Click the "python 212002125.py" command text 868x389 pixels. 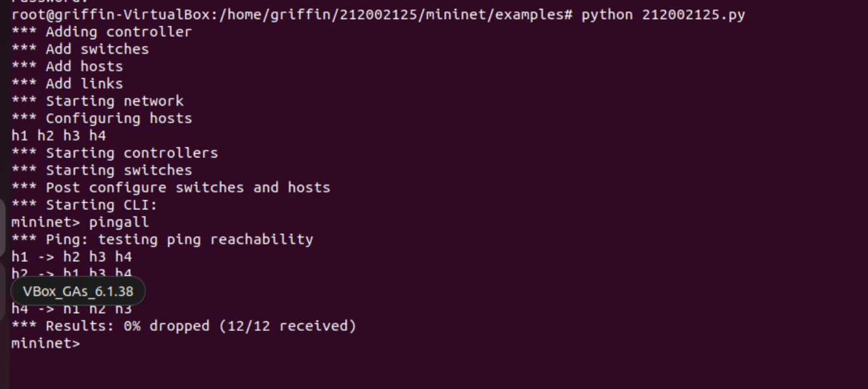(x=663, y=15)
